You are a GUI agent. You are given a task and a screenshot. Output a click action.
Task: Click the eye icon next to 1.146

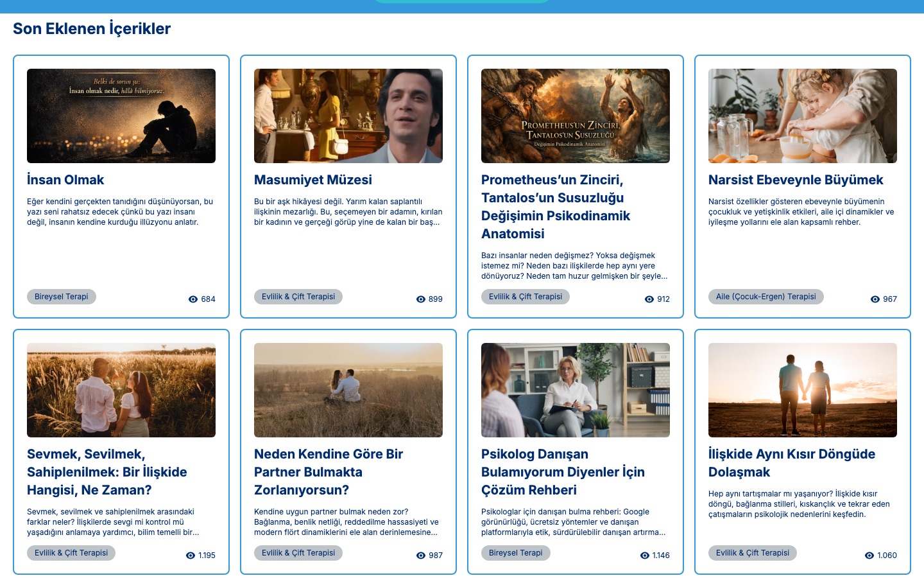point(644,556)
